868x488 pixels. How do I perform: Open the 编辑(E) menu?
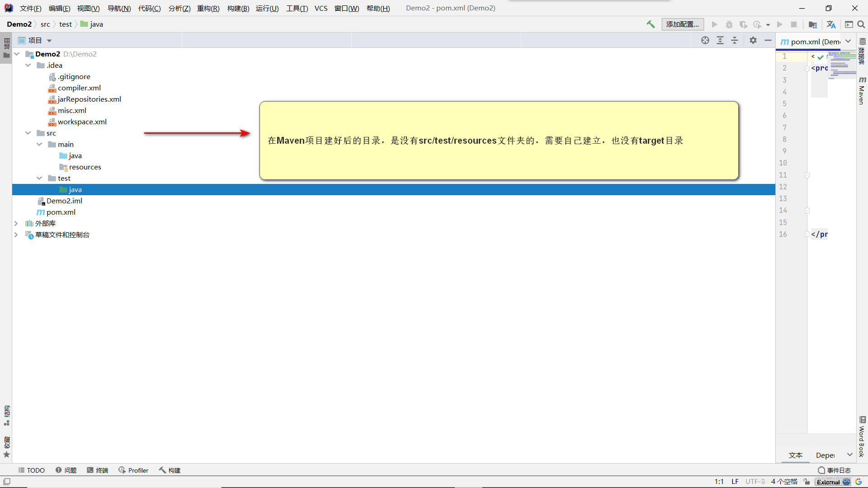point(59,8)
